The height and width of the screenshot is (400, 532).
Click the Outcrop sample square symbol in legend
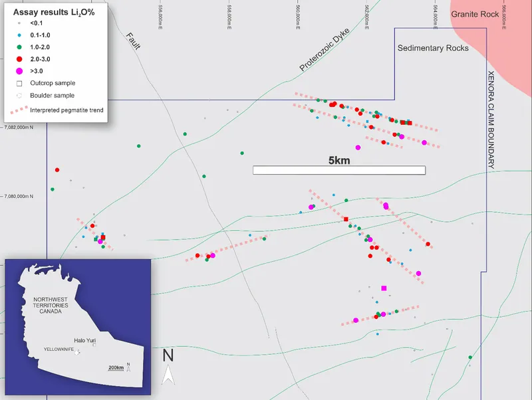(x=19, y=84)
